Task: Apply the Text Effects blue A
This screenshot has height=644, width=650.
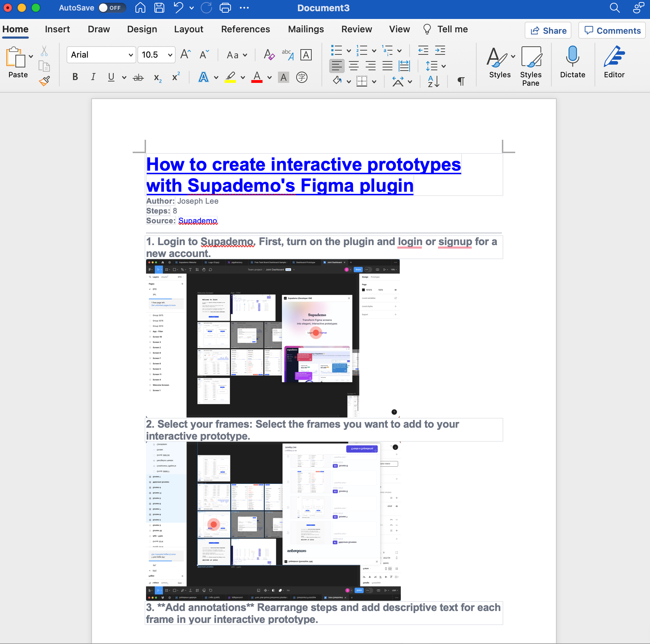Action: coord(204,77)
